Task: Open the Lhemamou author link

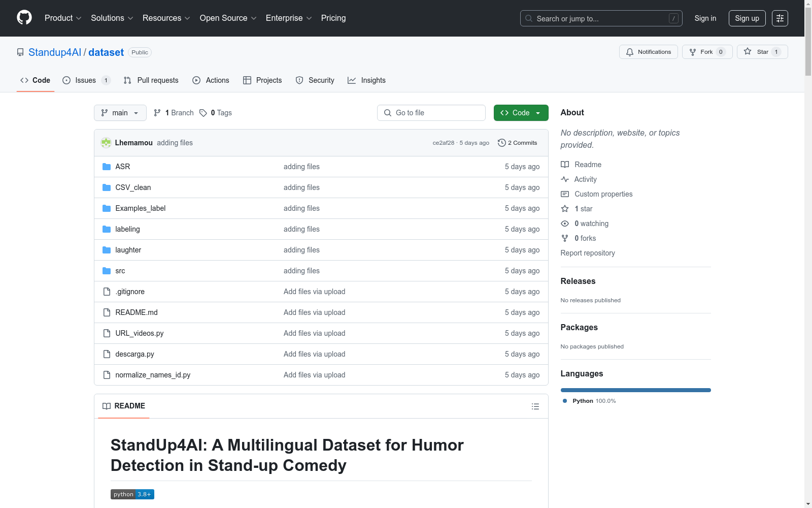Action: click(x=134, y=143)
